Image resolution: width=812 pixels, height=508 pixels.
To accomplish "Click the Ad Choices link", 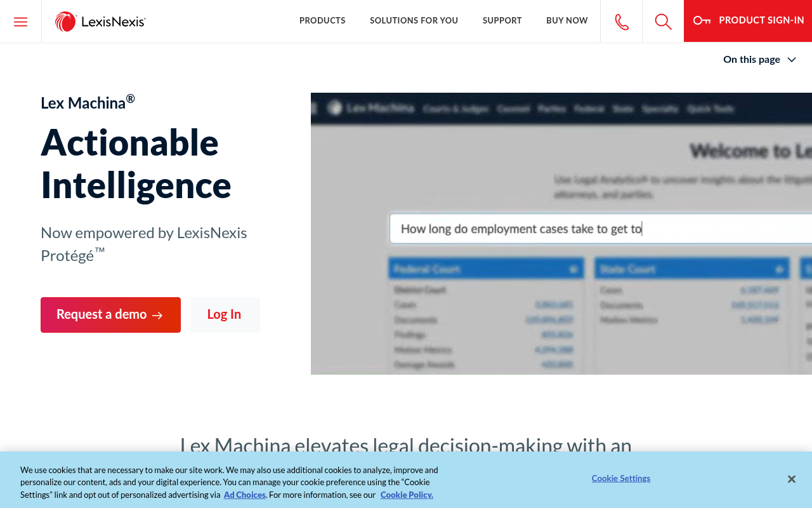I will click(244, 494).
